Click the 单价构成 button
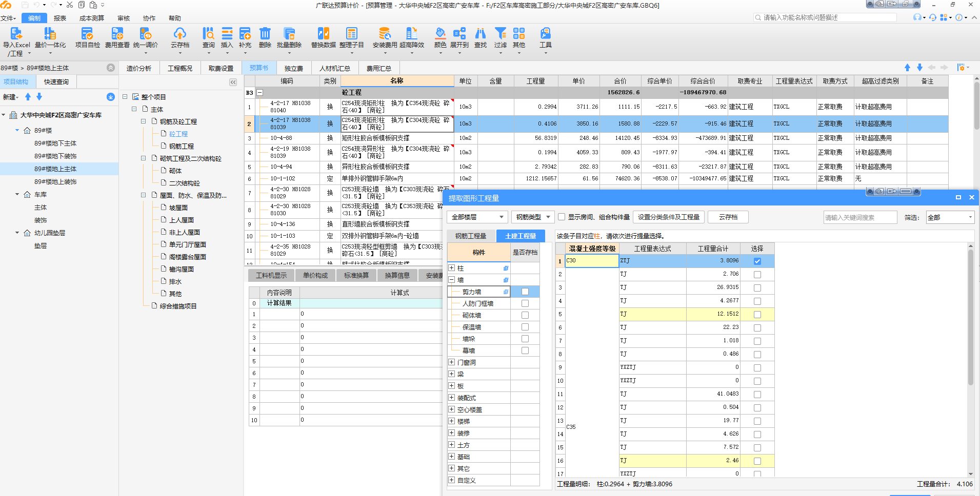Viewport: 980px width, 496px height. [x=315, y=276]
